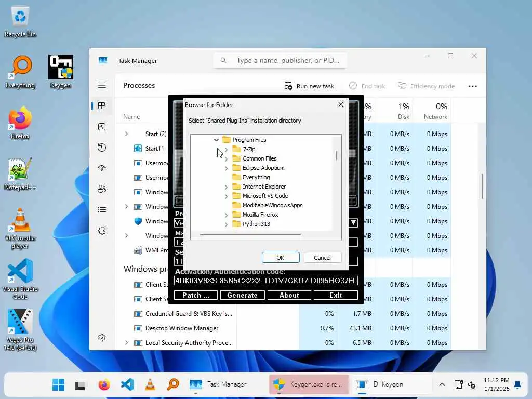Viewport: 532px width, 399px height.
Task: Collapse the Program Files folder node
Action: pos(217,140)
